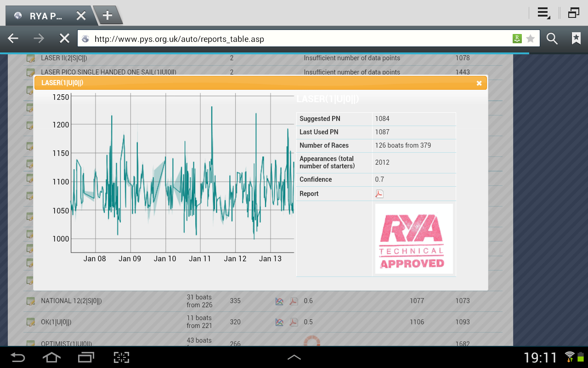This screenshot has height=368, width=588.
Task: Close the LASER popup dialog
Action: click(x=479, y=83)
